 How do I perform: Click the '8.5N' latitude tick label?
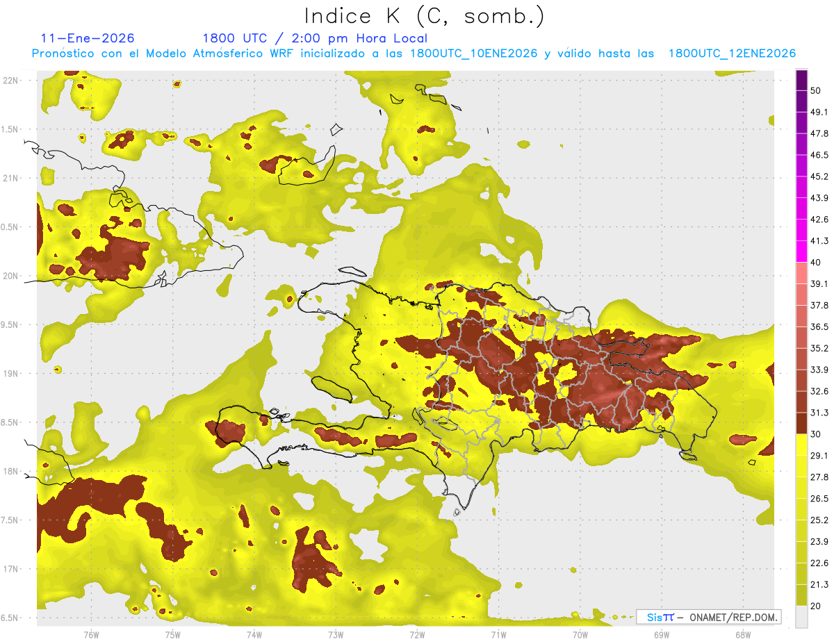pyautogui.click(x=10, y=422)
